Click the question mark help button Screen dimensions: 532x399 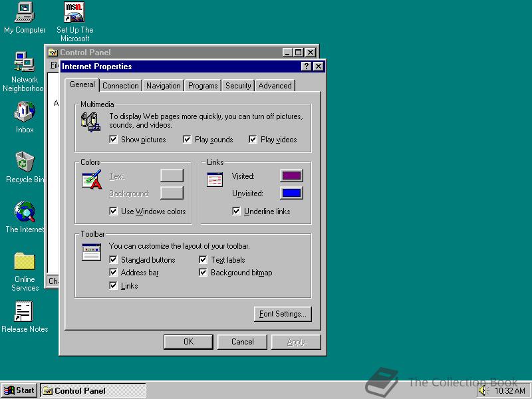coord(306,66)
